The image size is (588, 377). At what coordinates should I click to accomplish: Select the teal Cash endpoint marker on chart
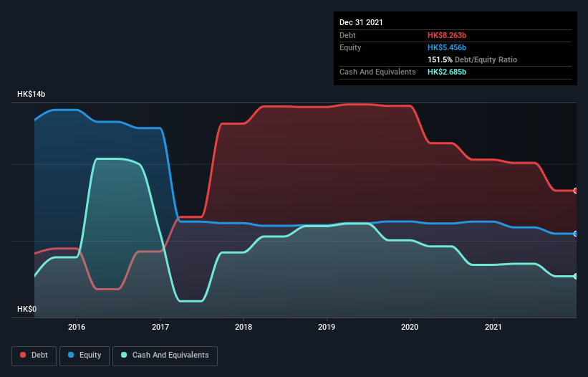click(x=576, y=276)
